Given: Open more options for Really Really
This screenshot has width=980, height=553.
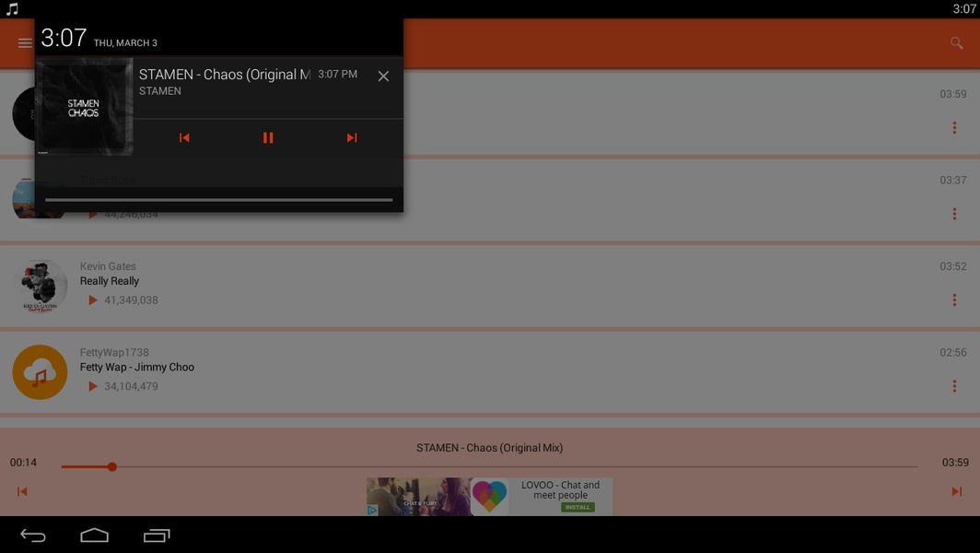Looking at the screenshot, I should click(954, 300).
